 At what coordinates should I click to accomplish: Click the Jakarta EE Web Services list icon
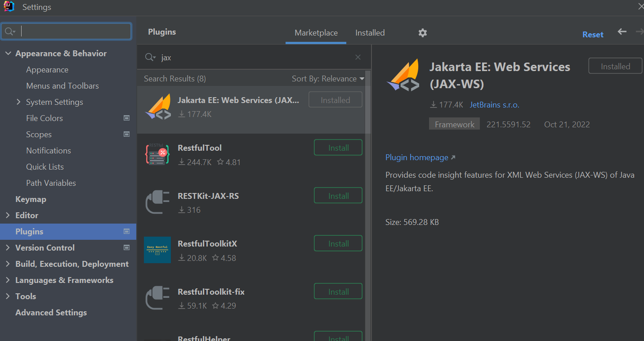(158, 107)
